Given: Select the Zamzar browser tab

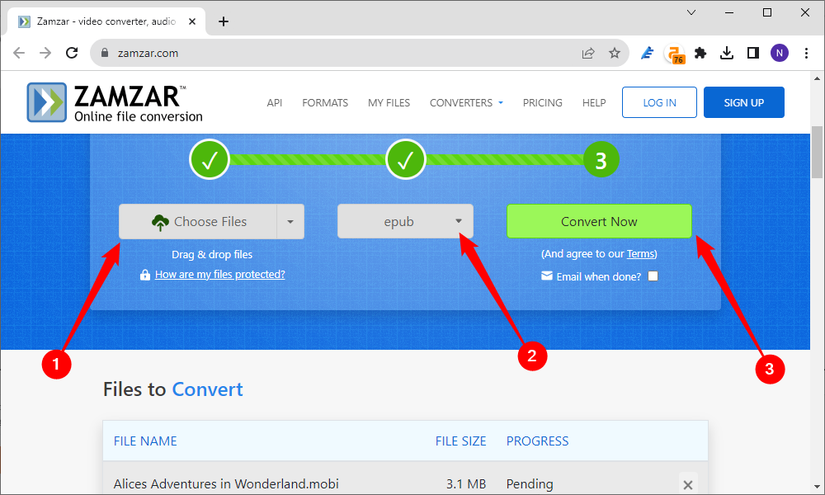Looking at the screenshot, I should [x=105, y=22].
